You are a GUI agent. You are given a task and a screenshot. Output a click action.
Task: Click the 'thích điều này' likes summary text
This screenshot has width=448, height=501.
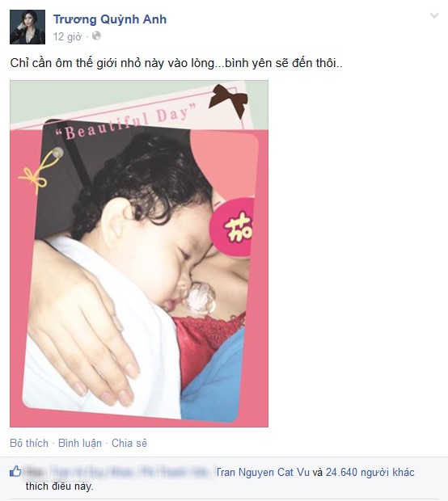59,486
